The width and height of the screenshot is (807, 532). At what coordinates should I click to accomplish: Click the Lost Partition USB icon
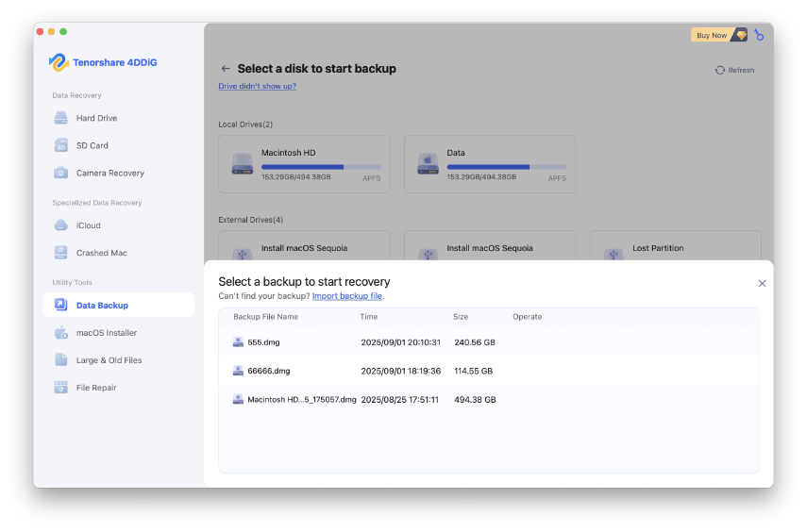(614, 254)
